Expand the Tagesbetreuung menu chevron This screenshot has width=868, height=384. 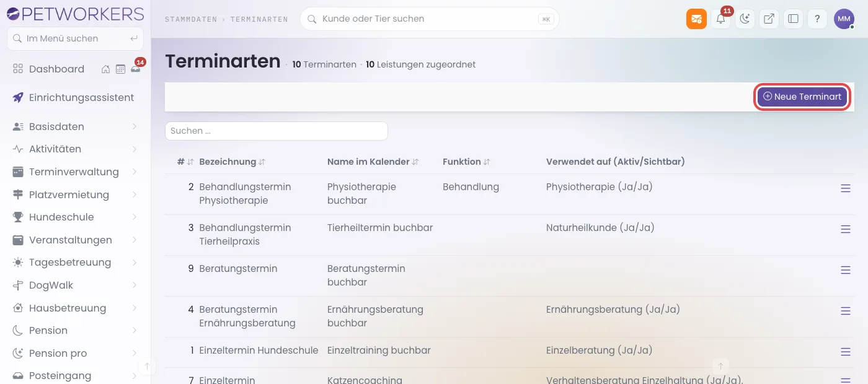tap(135, 262)
